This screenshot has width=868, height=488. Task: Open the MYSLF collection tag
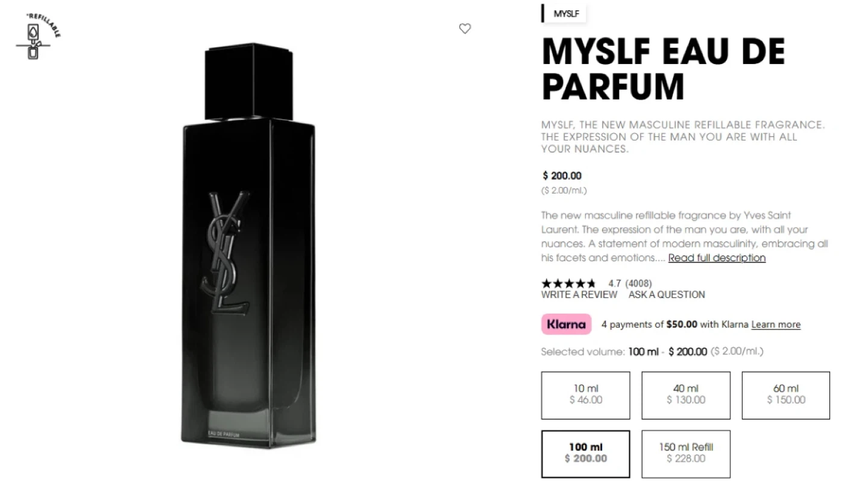pos(565,13)
